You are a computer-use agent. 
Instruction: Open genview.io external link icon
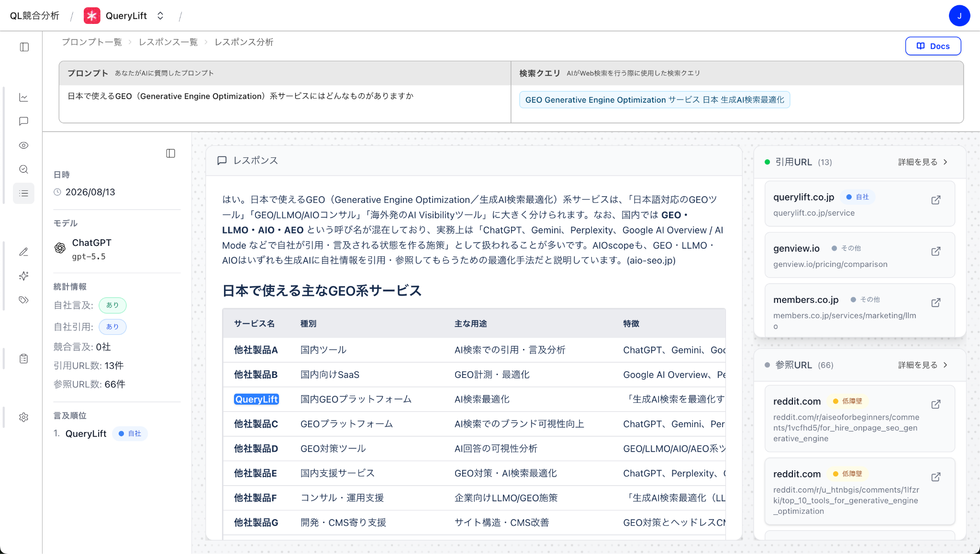point(936,252)
